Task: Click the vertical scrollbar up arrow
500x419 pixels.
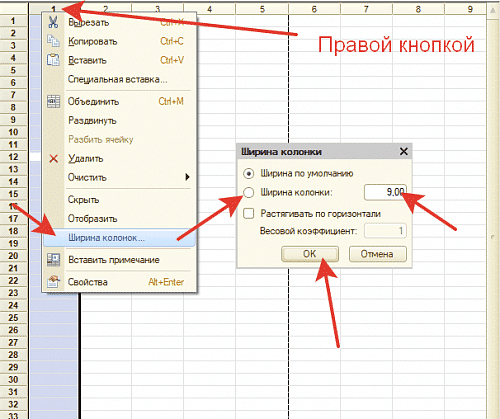Action: [x=493, y=11]
